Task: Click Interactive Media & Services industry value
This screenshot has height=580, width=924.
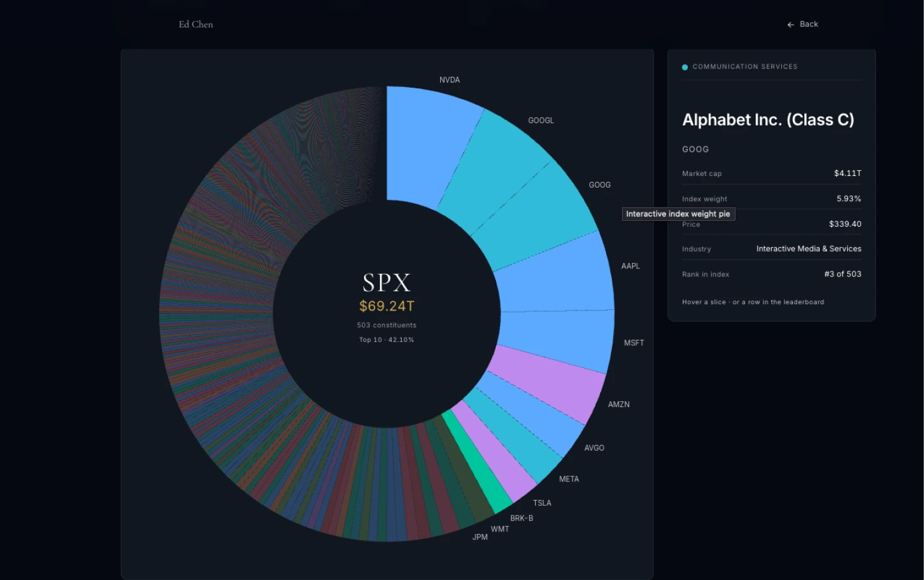Action: [809, 249]
